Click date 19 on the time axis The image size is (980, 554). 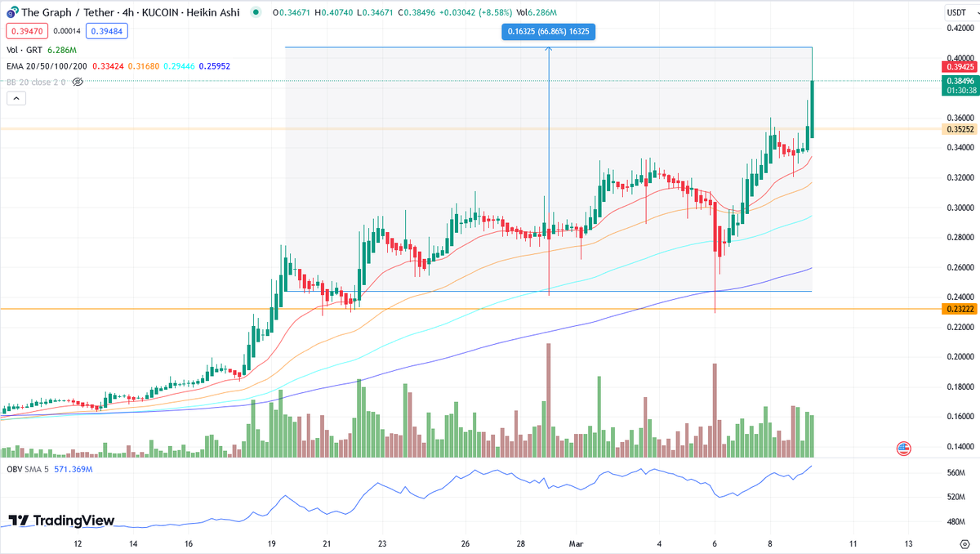click(271, 543)
